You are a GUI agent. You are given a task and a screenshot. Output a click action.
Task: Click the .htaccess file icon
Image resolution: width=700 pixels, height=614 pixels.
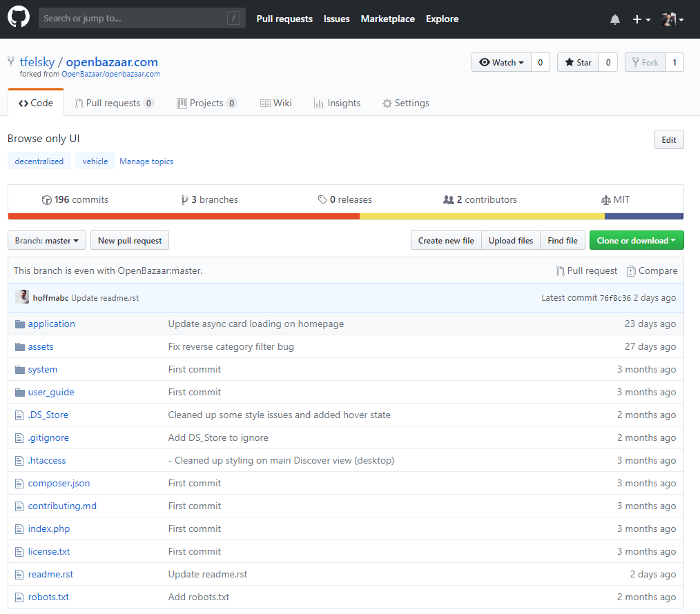pos(19,461)
